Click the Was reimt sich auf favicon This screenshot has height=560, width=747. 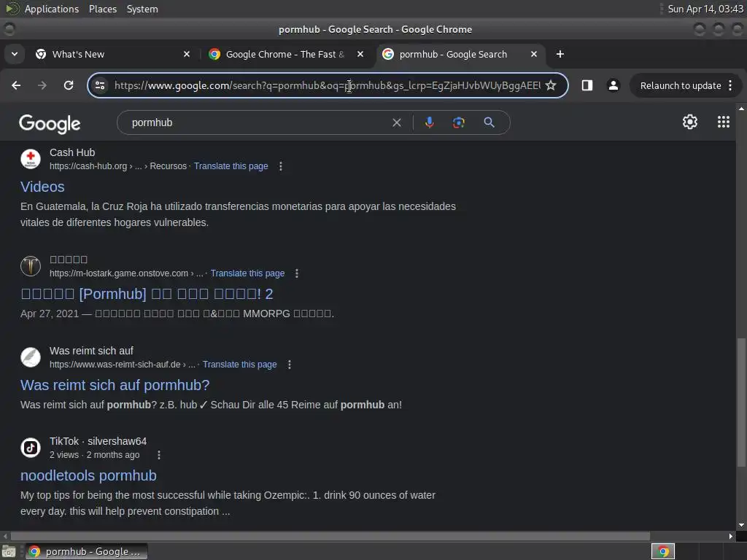[x=31, y=357]
